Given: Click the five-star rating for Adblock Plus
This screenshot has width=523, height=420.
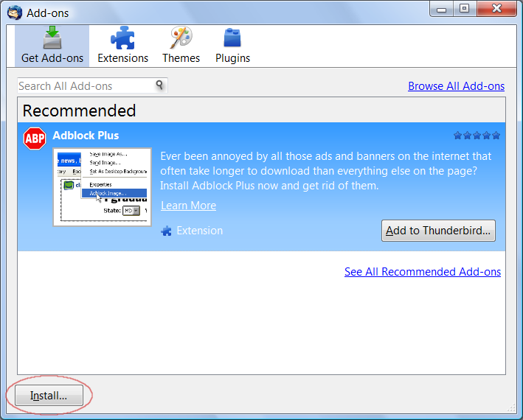Looking at the screenshot, I should pyautogui.click(x=477, y=136).
